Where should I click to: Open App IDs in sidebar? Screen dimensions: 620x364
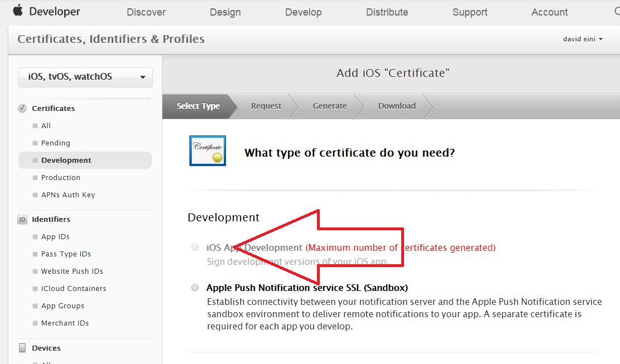55,237
